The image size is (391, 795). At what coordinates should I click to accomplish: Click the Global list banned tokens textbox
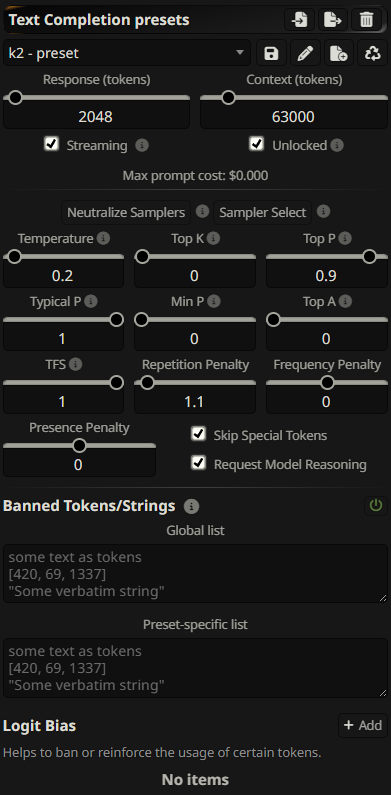(195, 573)
